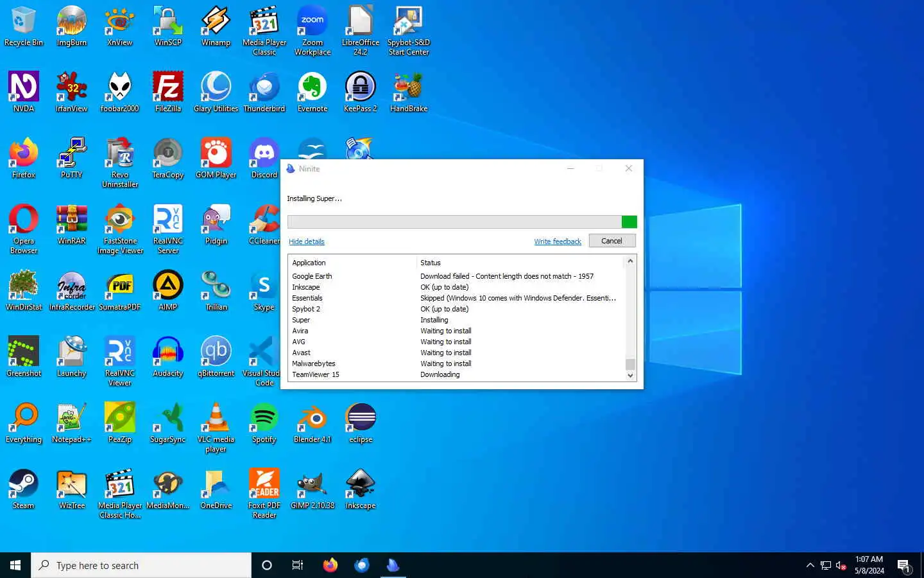Click the details list scroll up arrow
Viewport: 924px width, 578px height.
coord(630,261)
